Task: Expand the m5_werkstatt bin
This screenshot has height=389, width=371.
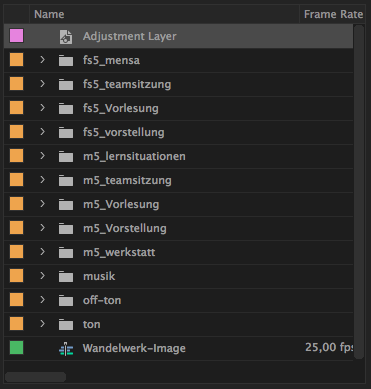Action: 42,252
